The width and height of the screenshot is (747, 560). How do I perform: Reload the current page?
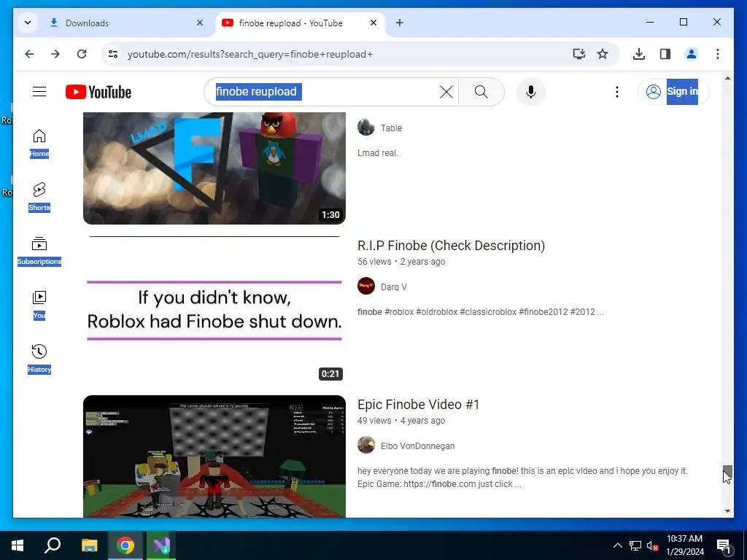coord(82,54)
